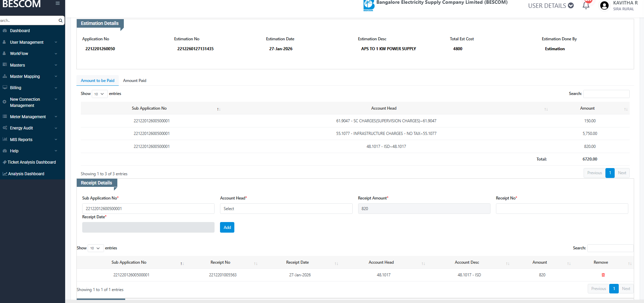The image size is (644, 303).
Task: Click the sidebar search magnifier icon
Action: click(60, 20)
